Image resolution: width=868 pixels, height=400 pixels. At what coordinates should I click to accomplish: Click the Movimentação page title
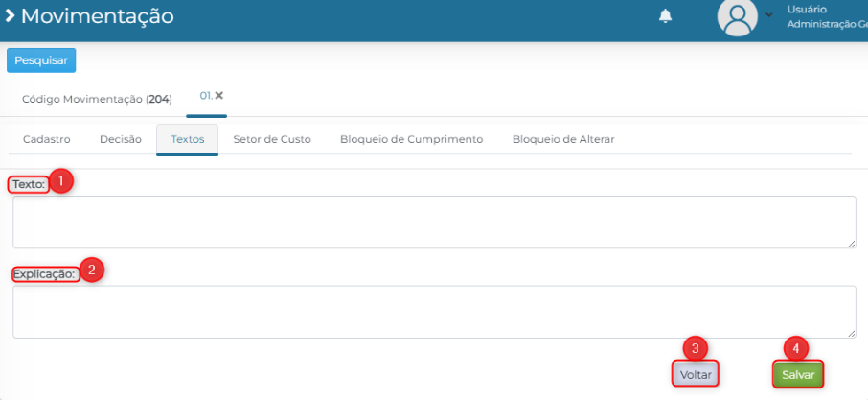[98, 16]
